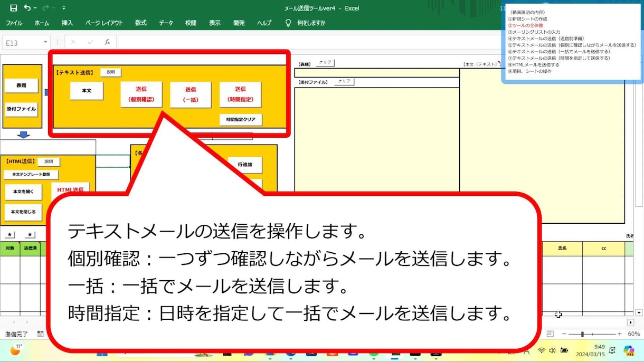Screen dimensions: 644x362
Task: Click the horizontal scrollbar right arrow
Action: 630,322
